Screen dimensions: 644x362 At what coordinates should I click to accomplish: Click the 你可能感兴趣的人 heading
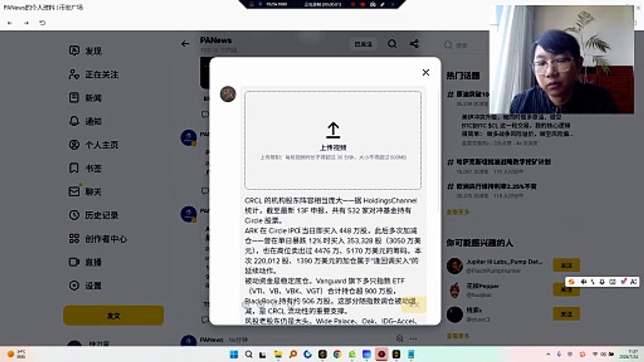pyautogui.click(x=479, y=243)
